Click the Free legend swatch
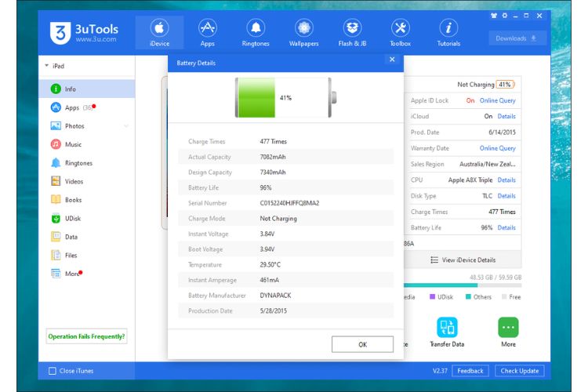The width and height of the screenshot is (588, 392). click(504, 296)
